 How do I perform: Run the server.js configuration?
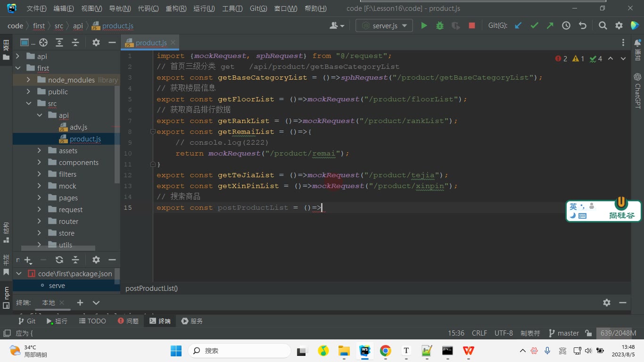[424, 26]
